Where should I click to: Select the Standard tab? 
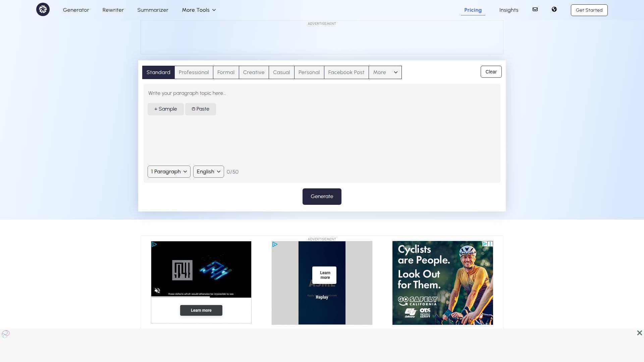click(158, 72)
